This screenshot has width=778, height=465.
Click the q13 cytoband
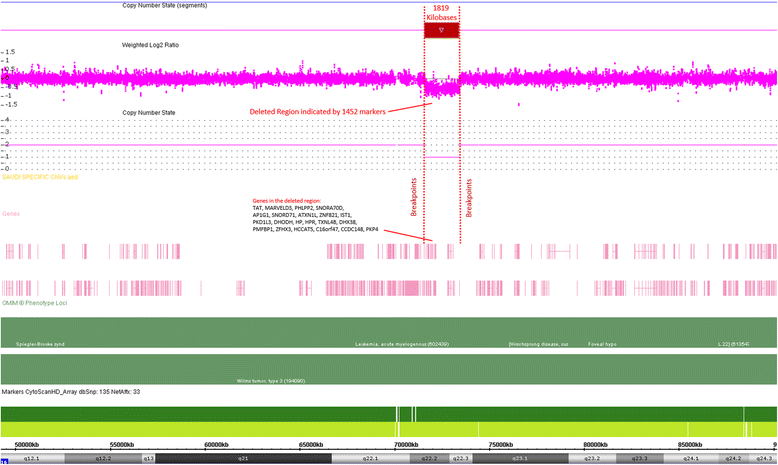point(148,458)
